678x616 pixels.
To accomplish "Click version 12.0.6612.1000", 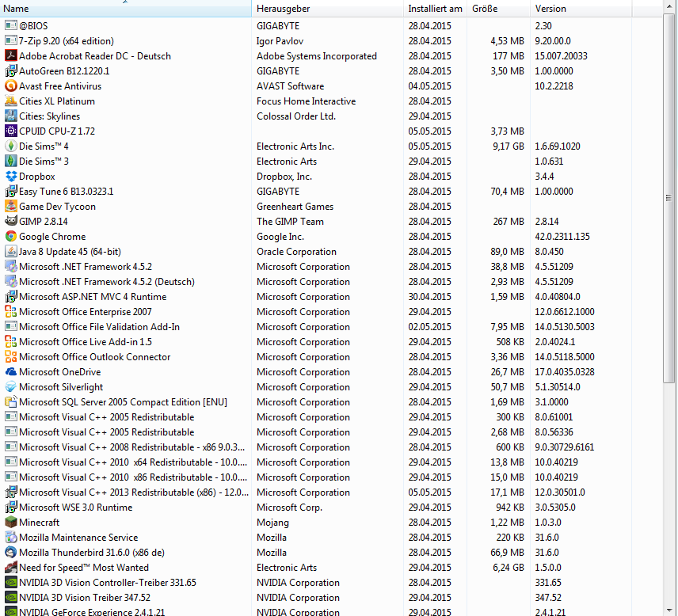I will (x=565, y=311).
